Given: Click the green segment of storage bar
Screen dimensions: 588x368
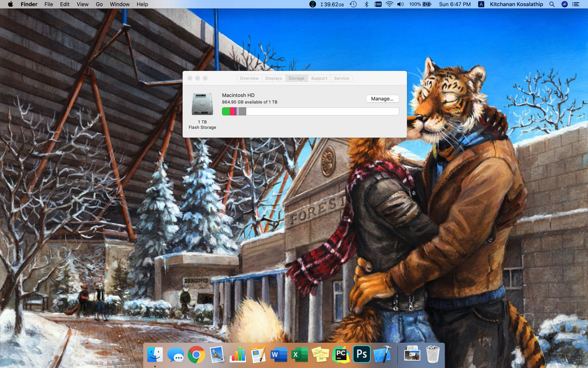Looking at the screenshot, I should [226, 111].
